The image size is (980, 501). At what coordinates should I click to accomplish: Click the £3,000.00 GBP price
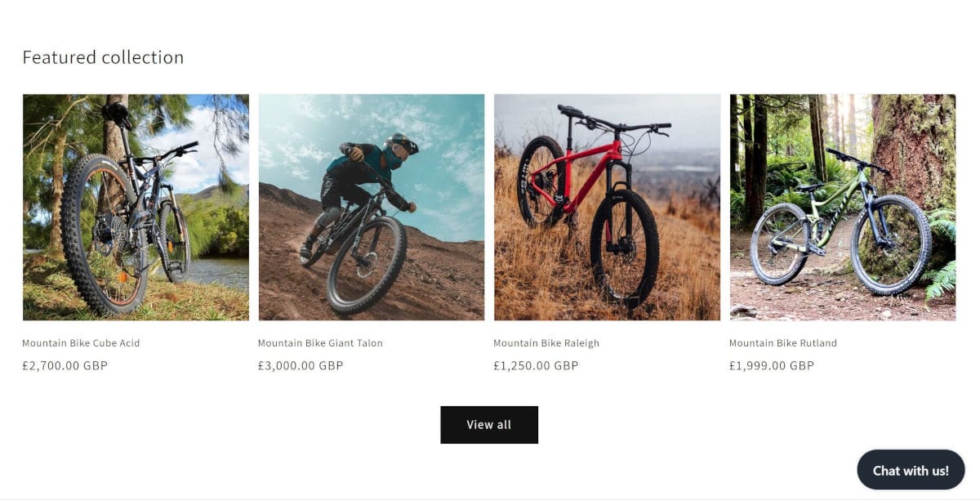[301, 365]
